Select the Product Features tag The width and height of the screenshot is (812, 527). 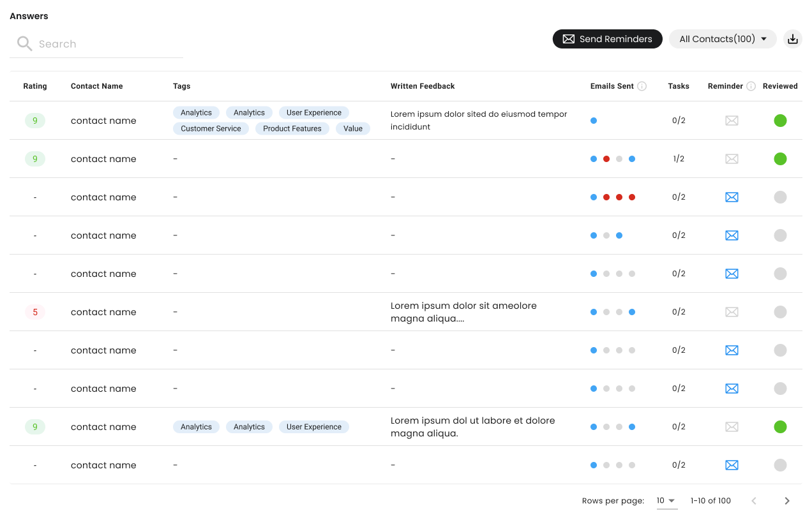pyautogui.click(x=292, y=128)
